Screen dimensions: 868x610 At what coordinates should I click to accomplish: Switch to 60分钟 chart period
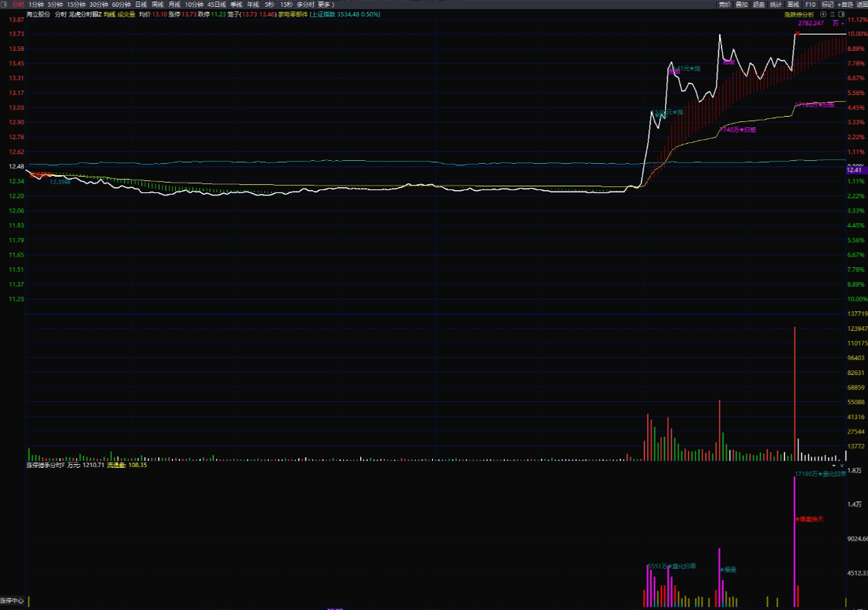121,4
